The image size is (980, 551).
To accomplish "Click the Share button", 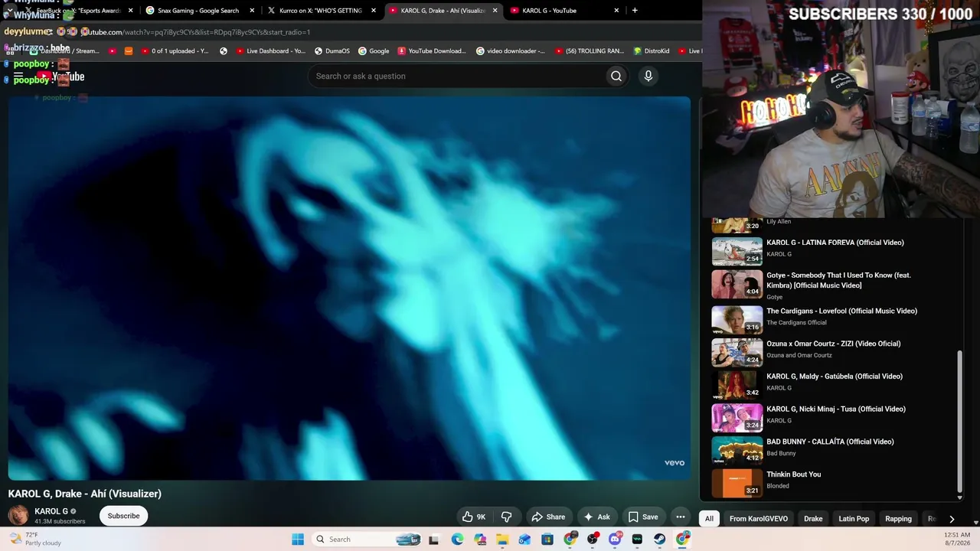I will (x=548, y=517).
